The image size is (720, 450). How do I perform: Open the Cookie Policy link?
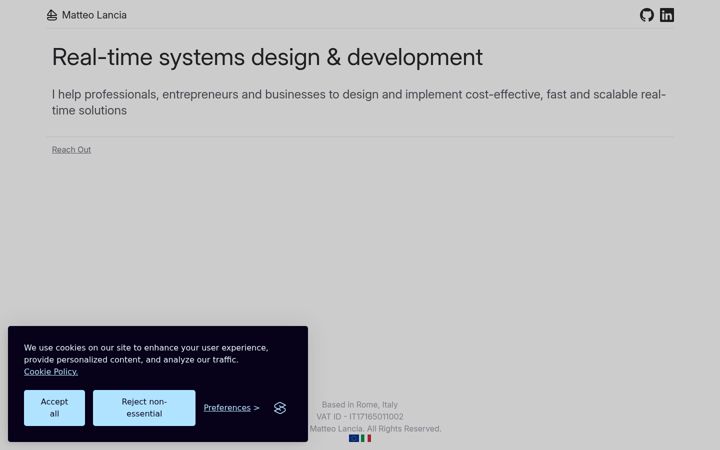tap(51, 372)
